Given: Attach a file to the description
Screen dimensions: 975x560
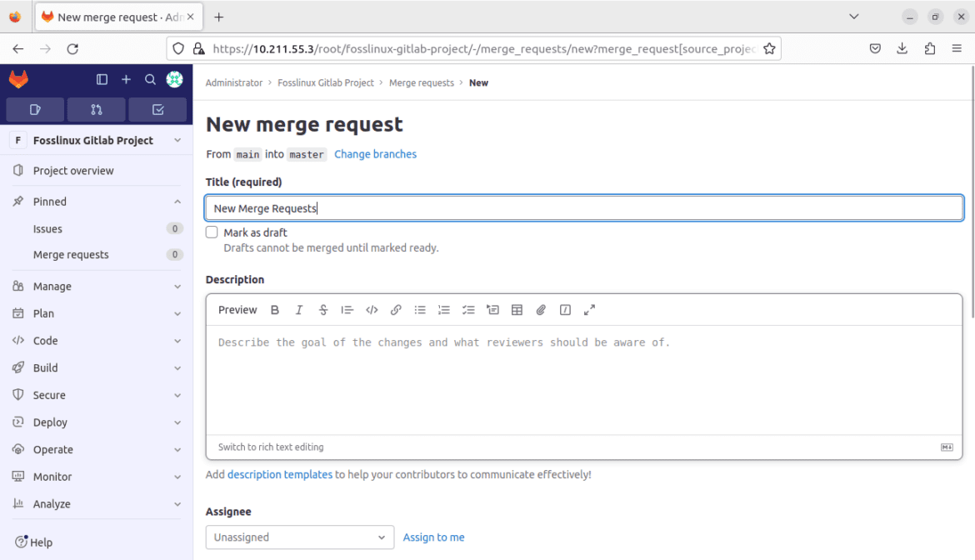Looking at the screenshot, I should point(541,309).
